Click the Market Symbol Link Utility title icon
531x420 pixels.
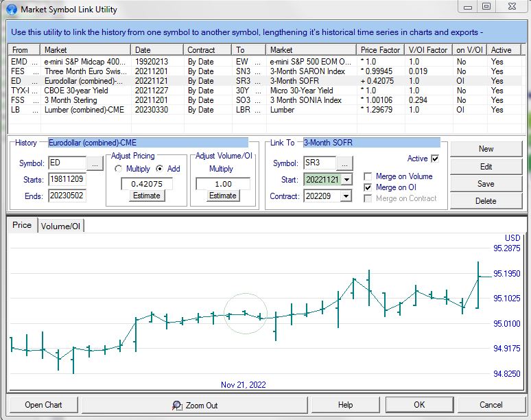point(11,10)
